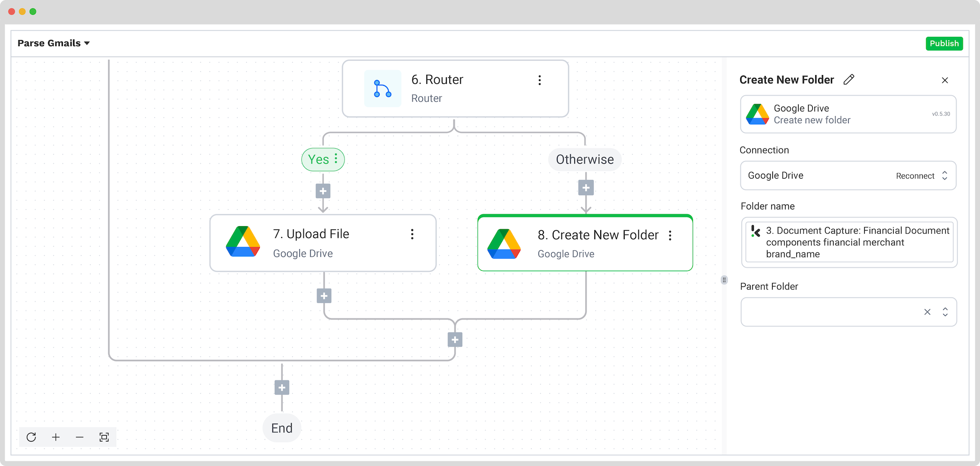Screen dimensions: 980x466
Task: Add a step after the router merge
Action: click(455, 339)
